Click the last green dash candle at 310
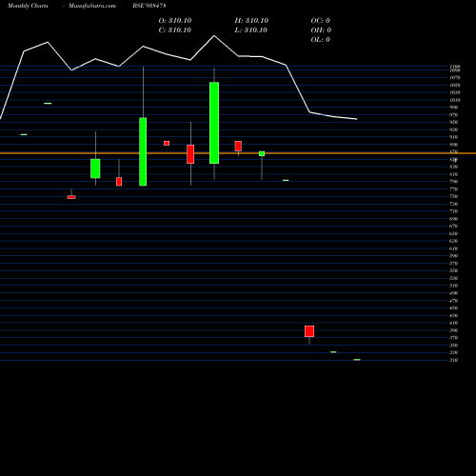 357,360
